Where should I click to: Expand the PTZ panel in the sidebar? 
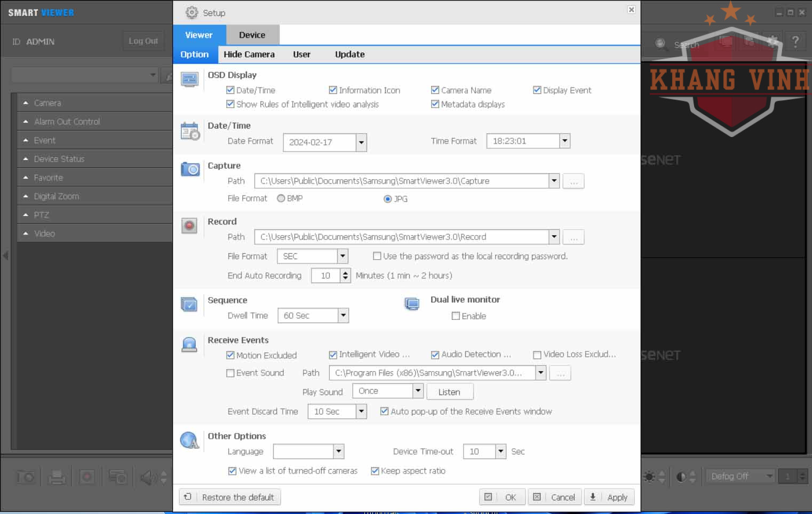pos(94,215)
